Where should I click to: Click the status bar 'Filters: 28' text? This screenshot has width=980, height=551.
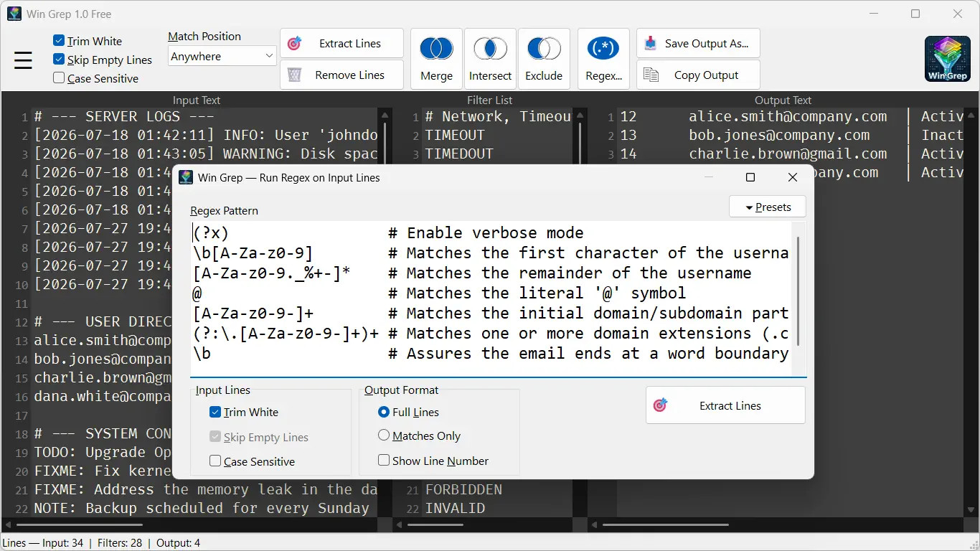coord(120,543)
